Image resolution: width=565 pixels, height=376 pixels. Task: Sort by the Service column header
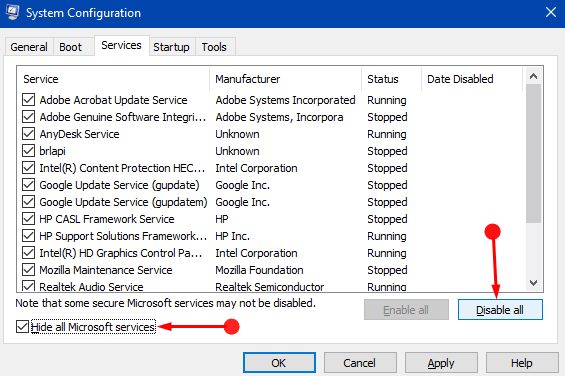coord(113,79)
